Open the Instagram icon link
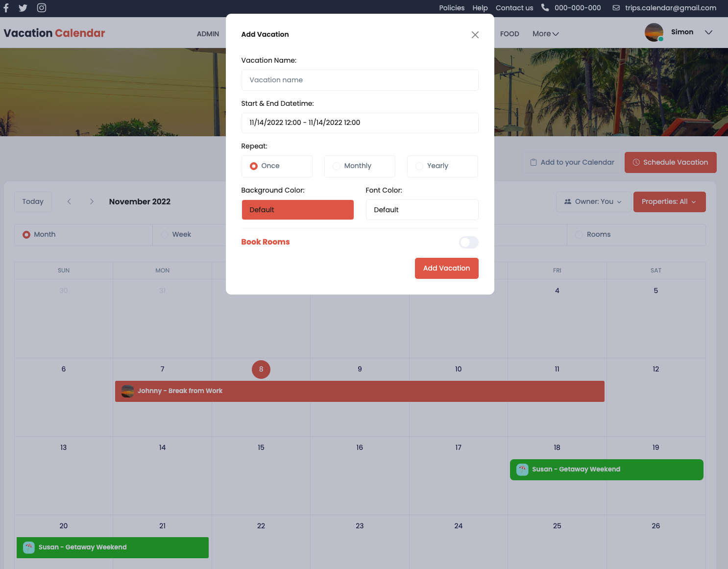This screenshot has height=569, width=728. (x=42, y=8)
